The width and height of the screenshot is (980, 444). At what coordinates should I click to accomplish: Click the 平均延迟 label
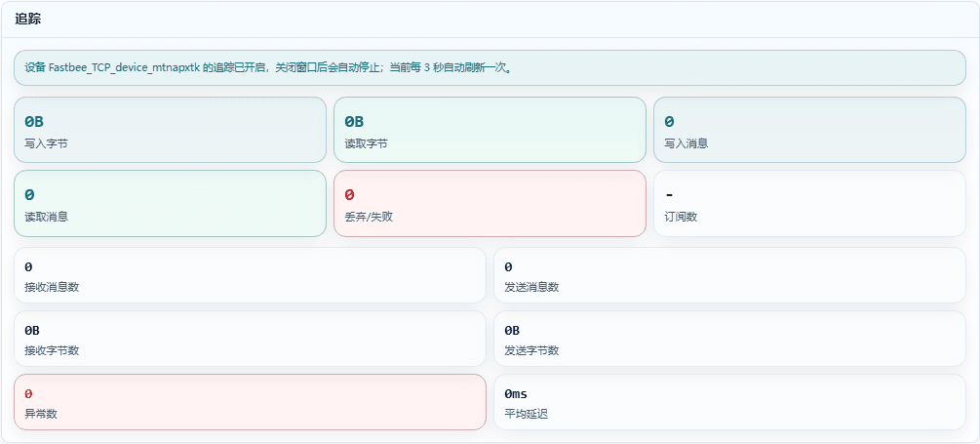click(x=527, y=414)
